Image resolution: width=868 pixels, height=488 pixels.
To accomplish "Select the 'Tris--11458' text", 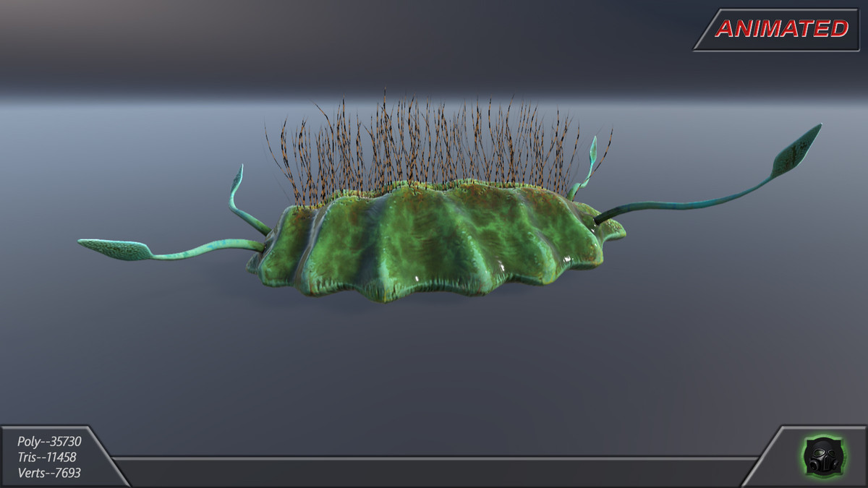I will click(x=47, y=457).
